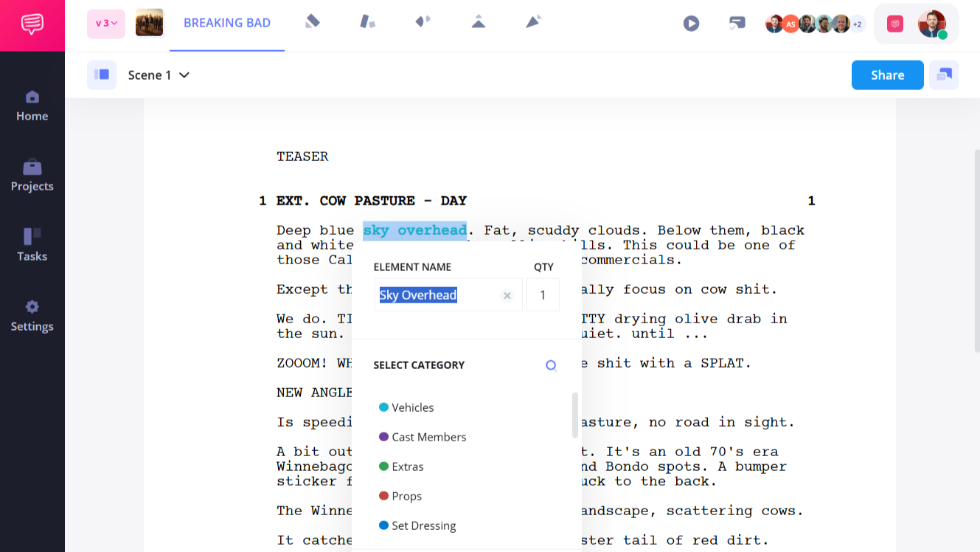Select the Set Dressing category
980x552 pixels.
click(x=417, y=525)
